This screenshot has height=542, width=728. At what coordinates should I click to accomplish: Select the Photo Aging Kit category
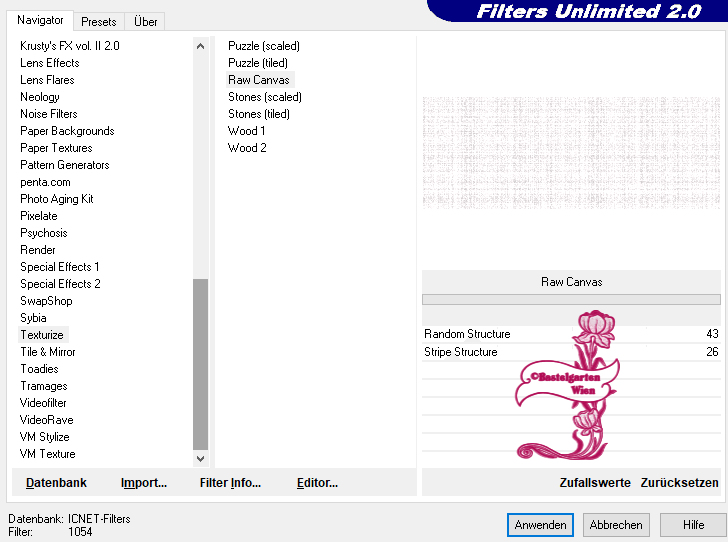coord(57,199)
